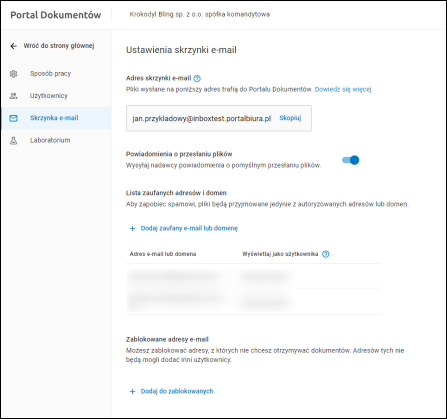Follow the Dowiedz się więcej link
447x419 pixels.
pos(343,89)
